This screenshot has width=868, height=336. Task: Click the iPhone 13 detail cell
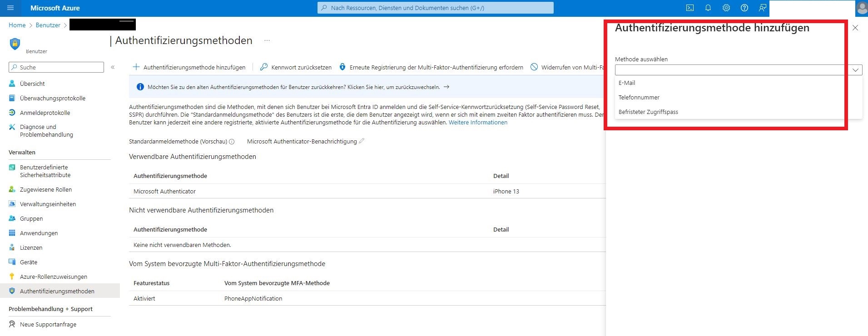[x=506, y=191]
